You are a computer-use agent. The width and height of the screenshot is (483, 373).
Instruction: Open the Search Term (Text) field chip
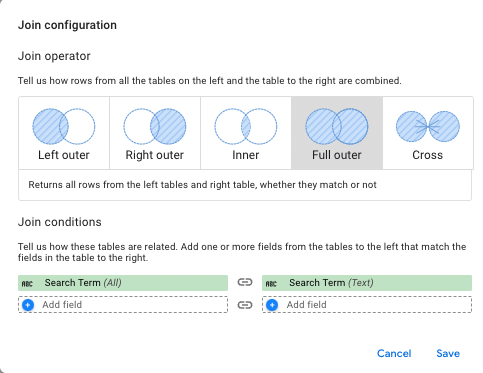pyautogui.click(x=367, y=283)
